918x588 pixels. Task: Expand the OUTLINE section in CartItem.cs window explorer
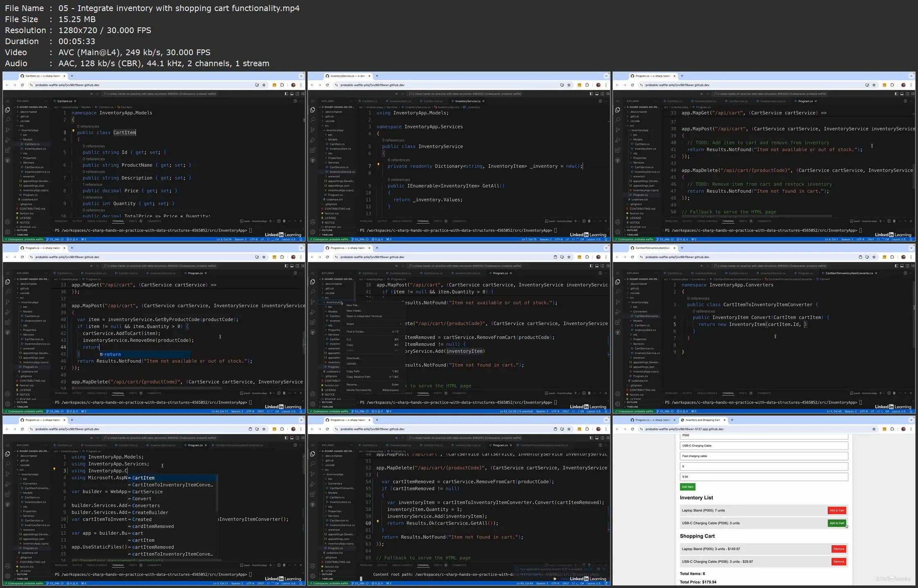[21, 230]
